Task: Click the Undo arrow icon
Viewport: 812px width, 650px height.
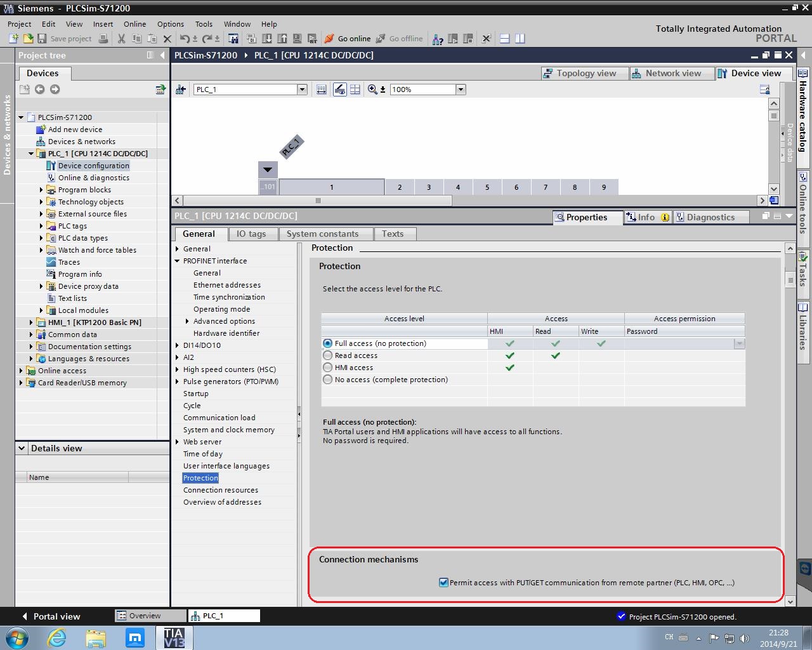Action: 185,39
